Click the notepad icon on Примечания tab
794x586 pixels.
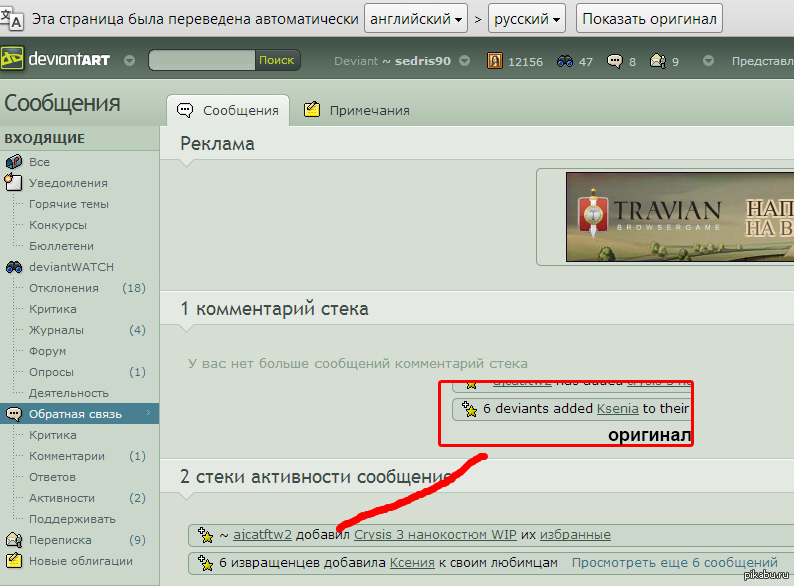(x=312, y=109)
